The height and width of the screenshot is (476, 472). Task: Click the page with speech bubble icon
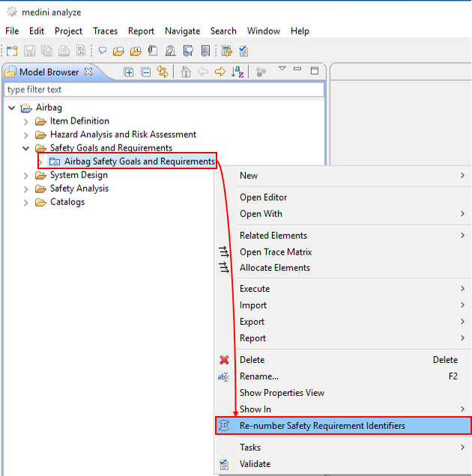tap(188, 51)
